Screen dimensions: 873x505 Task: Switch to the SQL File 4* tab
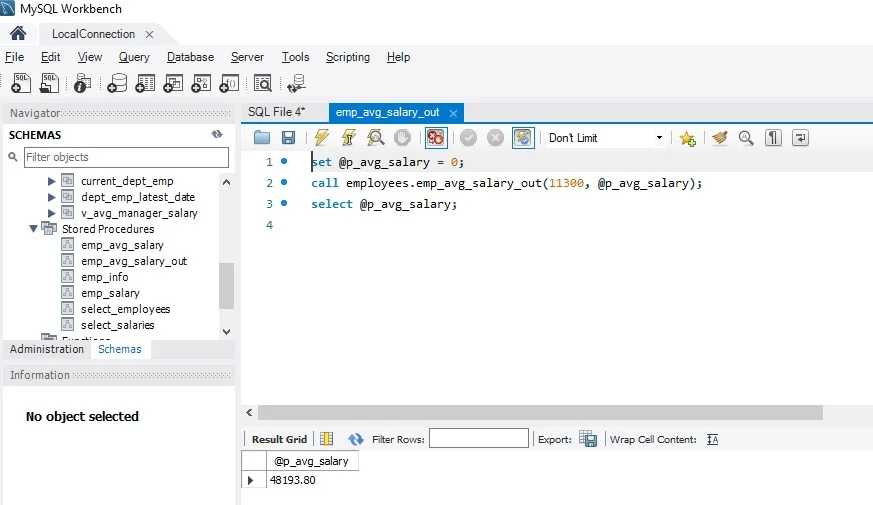276,112
